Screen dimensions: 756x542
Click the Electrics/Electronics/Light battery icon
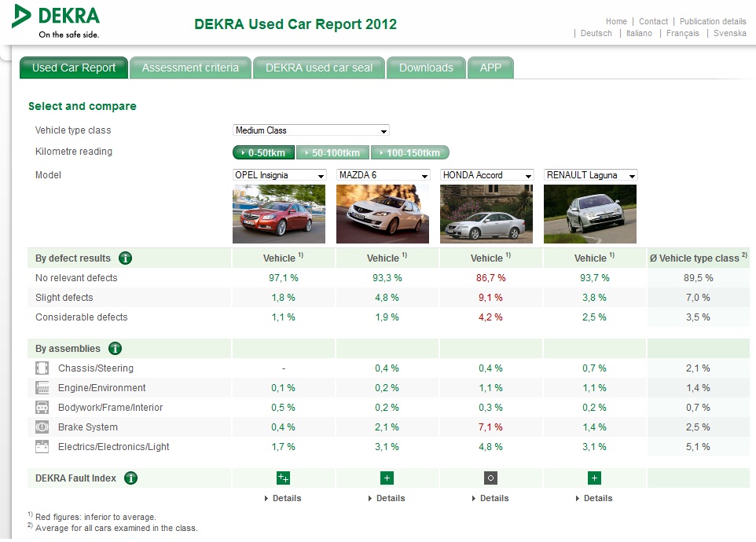point(42,447)
